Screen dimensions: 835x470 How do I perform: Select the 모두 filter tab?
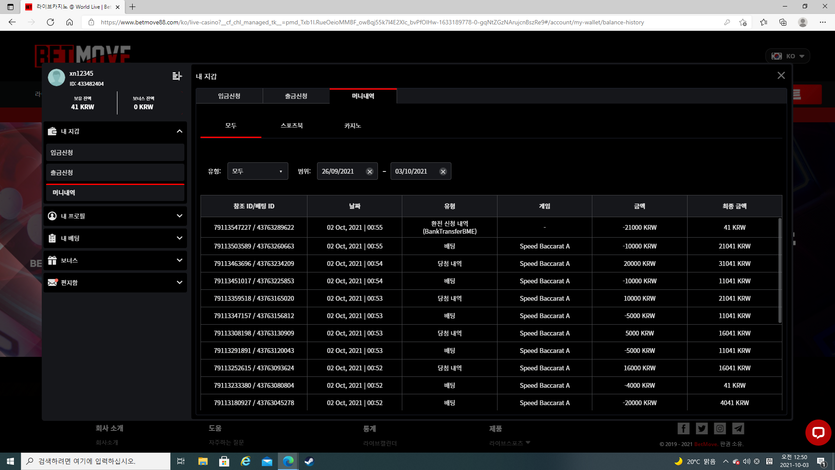click(x=231, y=126)
